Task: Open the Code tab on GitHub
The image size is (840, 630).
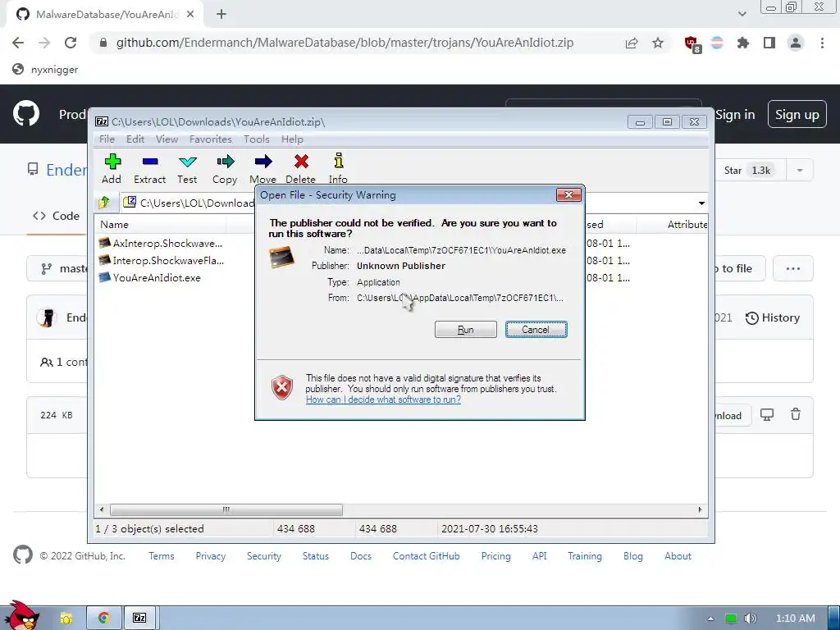Action: (57, 216)
